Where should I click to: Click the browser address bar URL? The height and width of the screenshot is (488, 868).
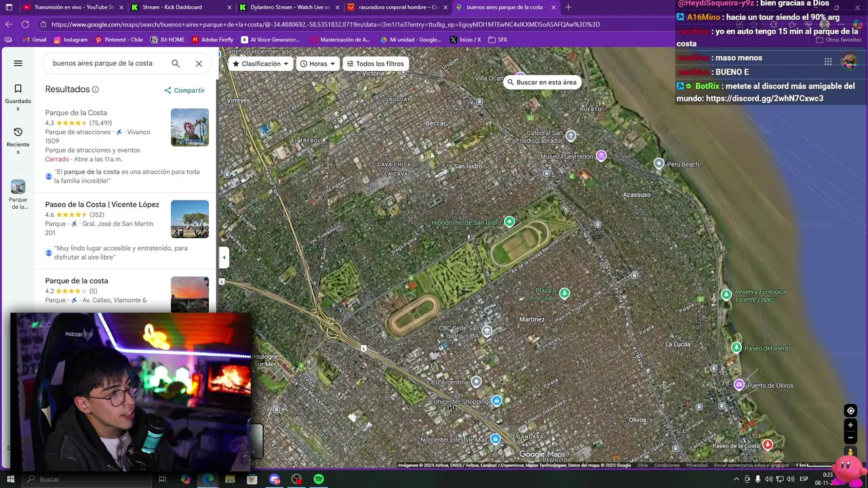pyautogui.click(x=325, y=24)
